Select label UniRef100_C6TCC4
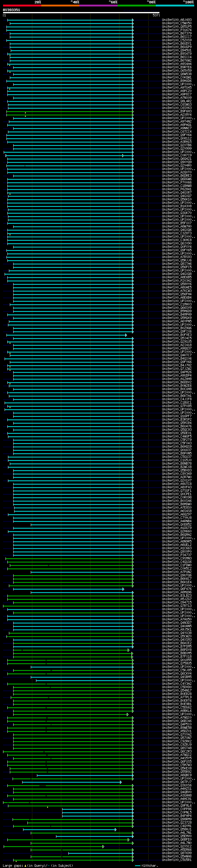Screen dimensions: 197x868 [177, 132]
